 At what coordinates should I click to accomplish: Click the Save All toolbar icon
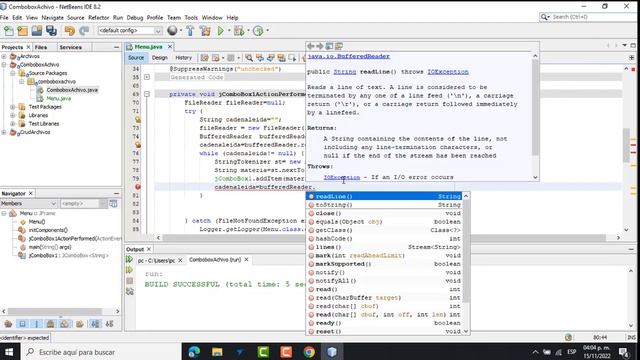(51, 31)
